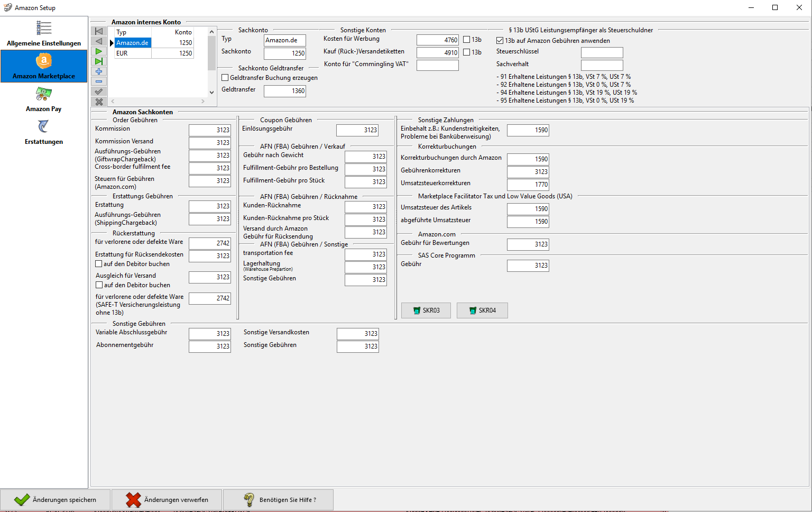Edit Ausgleich für Versand account field

[x=210, y=277]
